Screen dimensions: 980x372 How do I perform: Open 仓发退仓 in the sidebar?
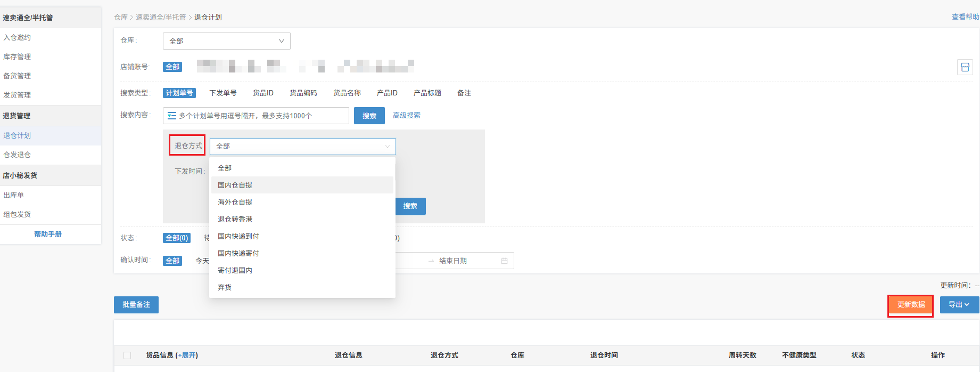click(x=17, y=155)
